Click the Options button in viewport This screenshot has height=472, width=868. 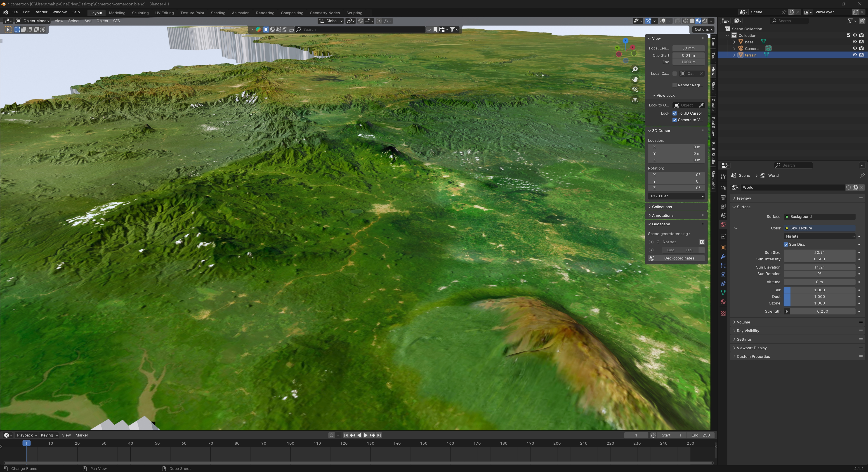[703, 29]
